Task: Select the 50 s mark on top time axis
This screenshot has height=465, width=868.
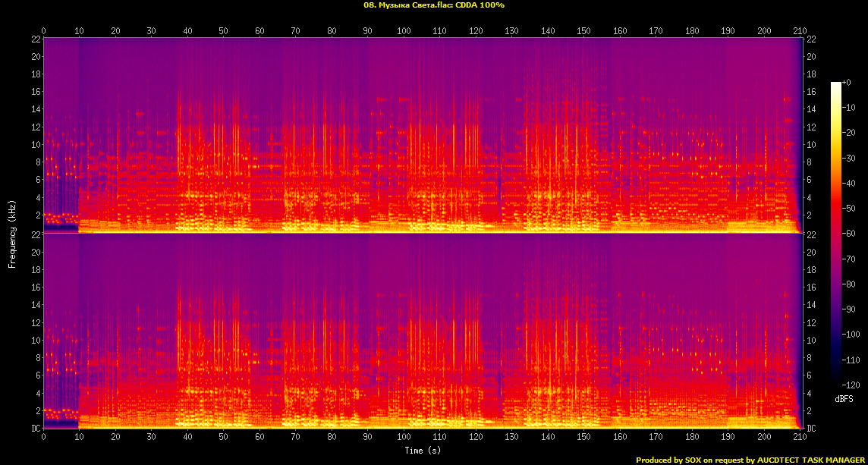Action: 223,31
